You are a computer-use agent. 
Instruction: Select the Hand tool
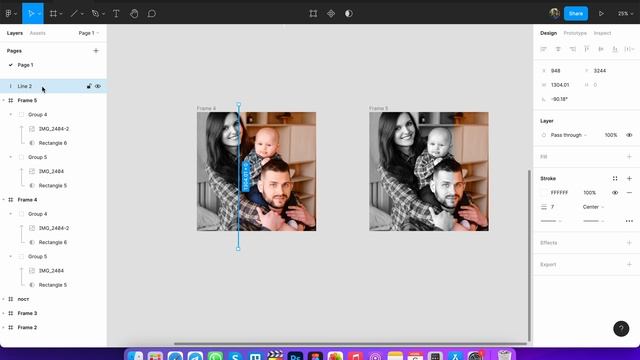click(x=134, y=13)
